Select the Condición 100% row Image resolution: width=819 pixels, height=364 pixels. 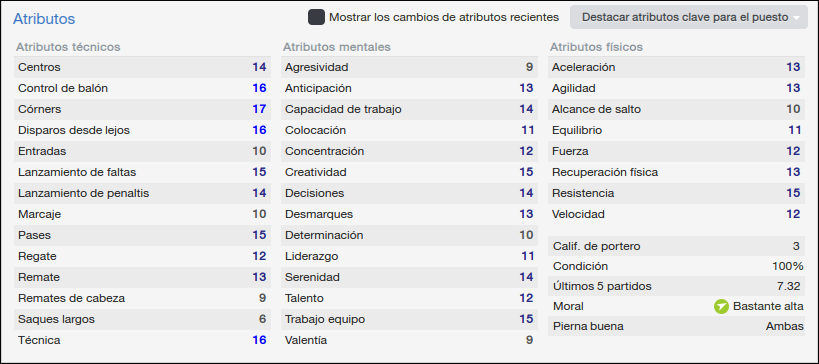[x=676, y=266]
